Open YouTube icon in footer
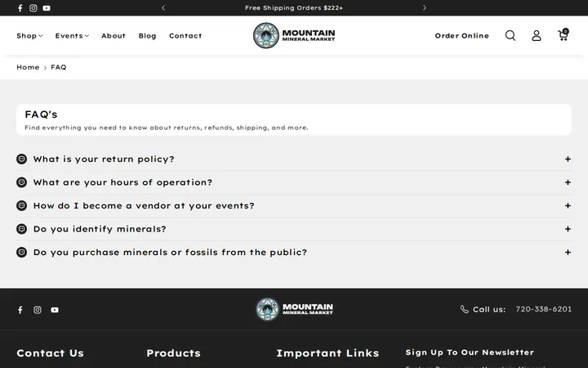Image resolution: width=588 pixels, height=368 pixels. tap(55, 310)
